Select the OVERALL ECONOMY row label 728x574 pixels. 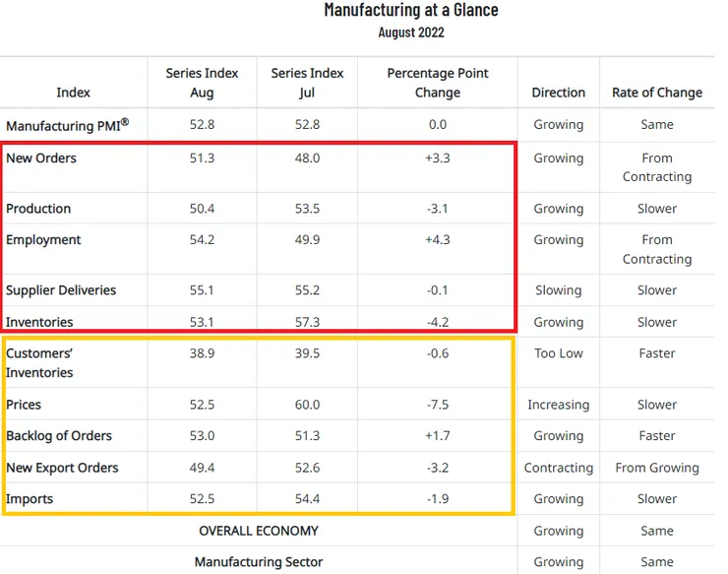(259, 531)
